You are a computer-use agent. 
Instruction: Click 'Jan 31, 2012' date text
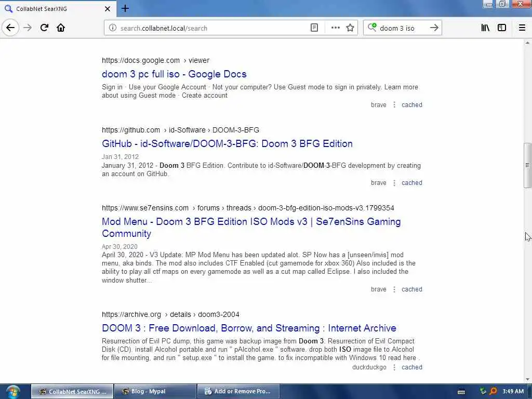tap(120, 157)
